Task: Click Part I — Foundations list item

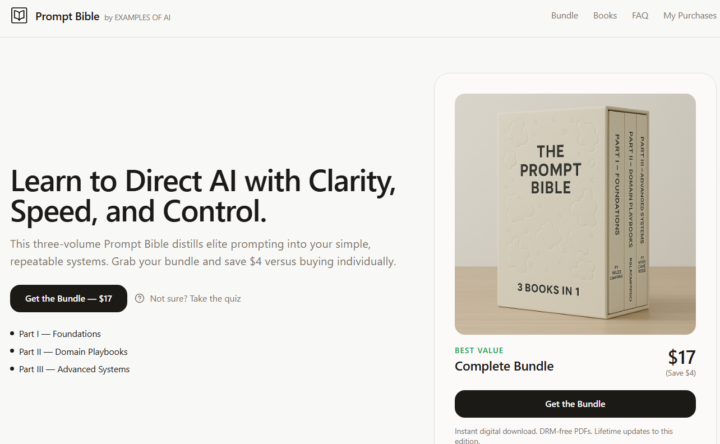Action: (60, 334)
